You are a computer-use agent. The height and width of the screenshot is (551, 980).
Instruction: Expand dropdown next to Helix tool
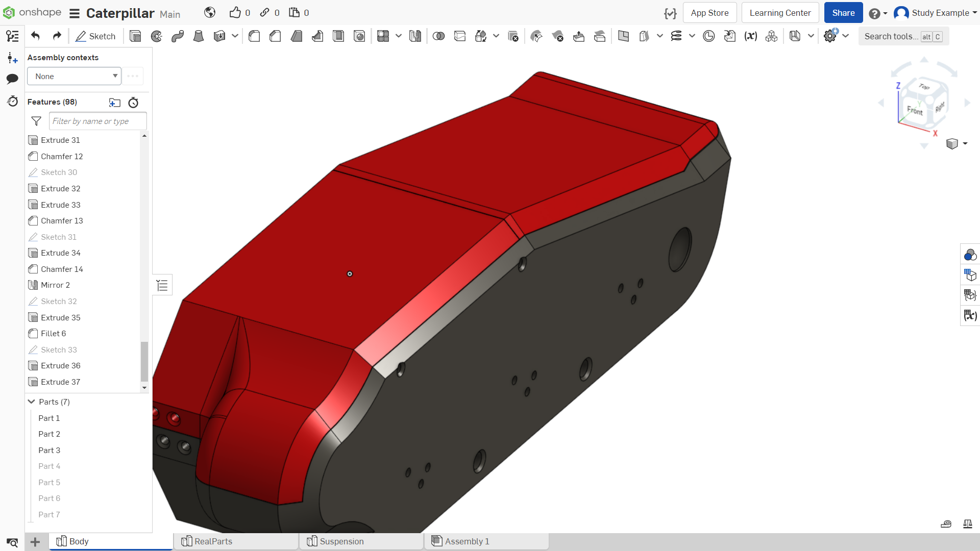(692, 36)
